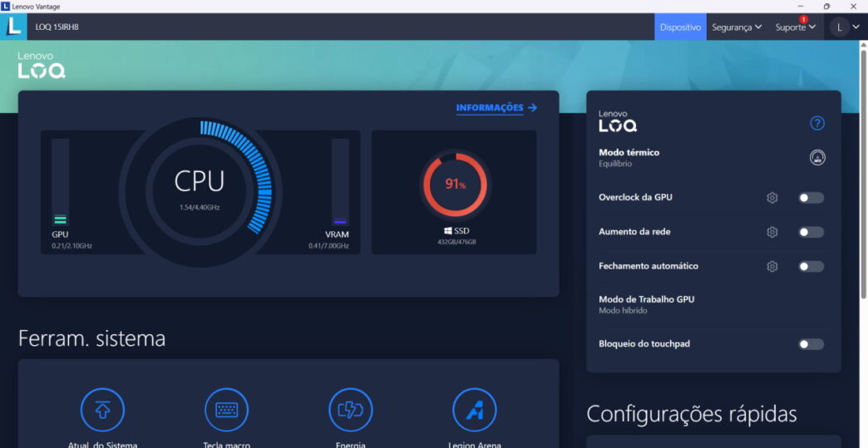This screenshot has width=868, height=448.
Task: Open the INFORMAÇÕES link
Action: tap(496, 107)
